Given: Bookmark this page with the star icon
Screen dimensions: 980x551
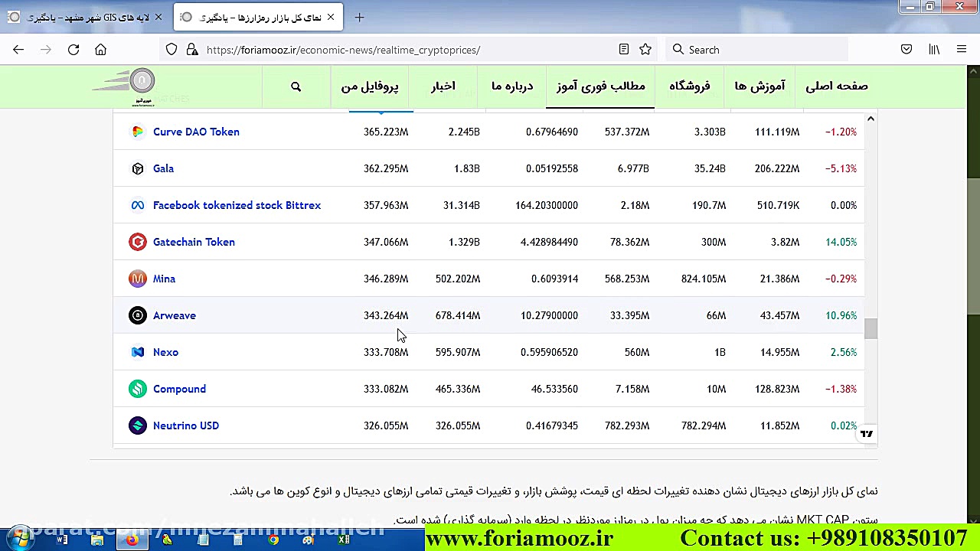Looking at the screenshot, I should (x=645, y=50).
